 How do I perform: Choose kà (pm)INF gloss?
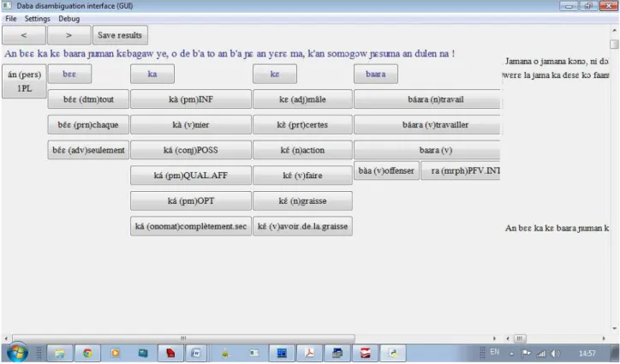tap(191, 99)
